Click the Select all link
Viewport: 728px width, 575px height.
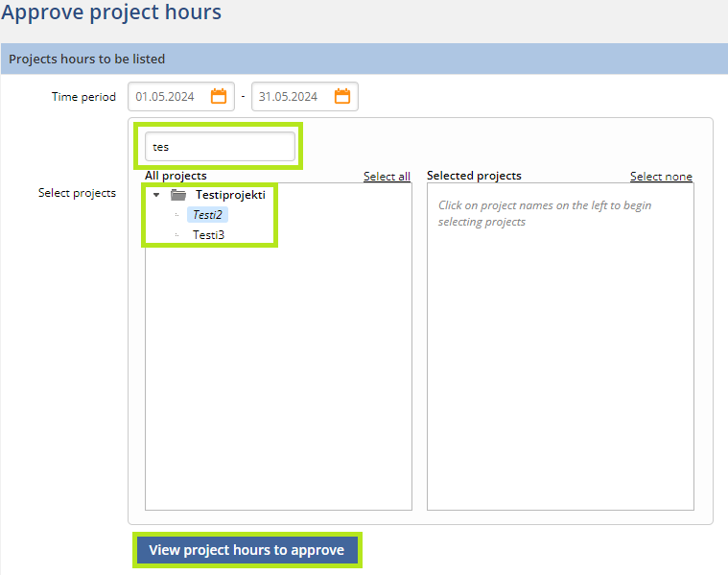click(387, 177)
